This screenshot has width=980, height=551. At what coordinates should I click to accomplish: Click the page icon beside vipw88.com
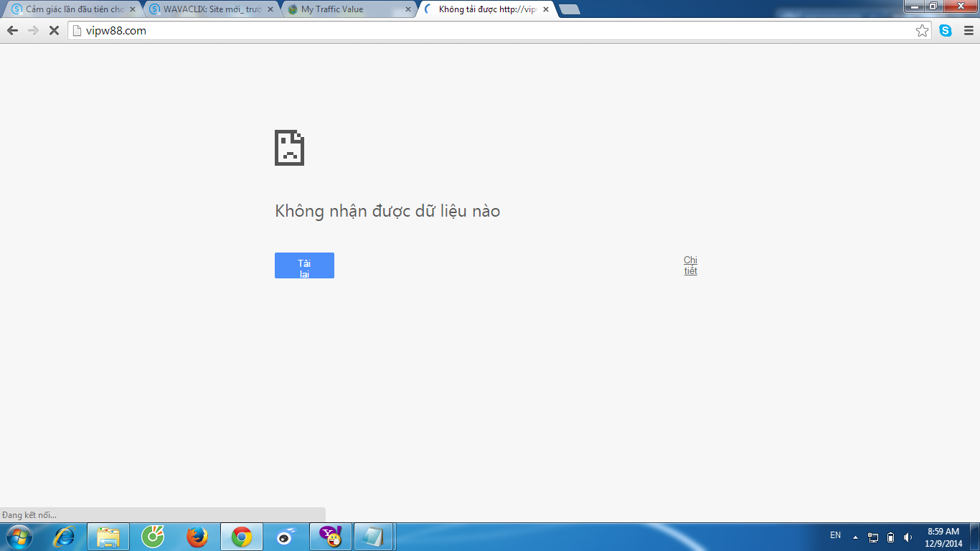pos(77,31)
